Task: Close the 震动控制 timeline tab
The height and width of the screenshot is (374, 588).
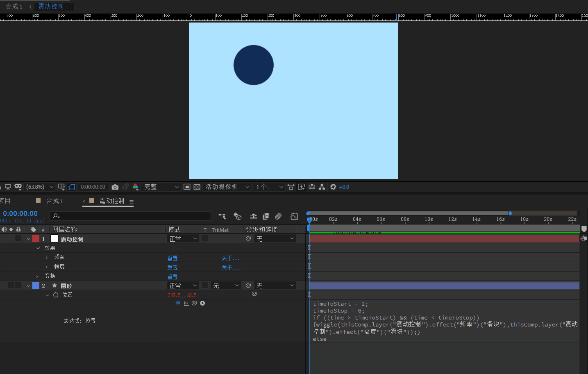Action: 84,201
